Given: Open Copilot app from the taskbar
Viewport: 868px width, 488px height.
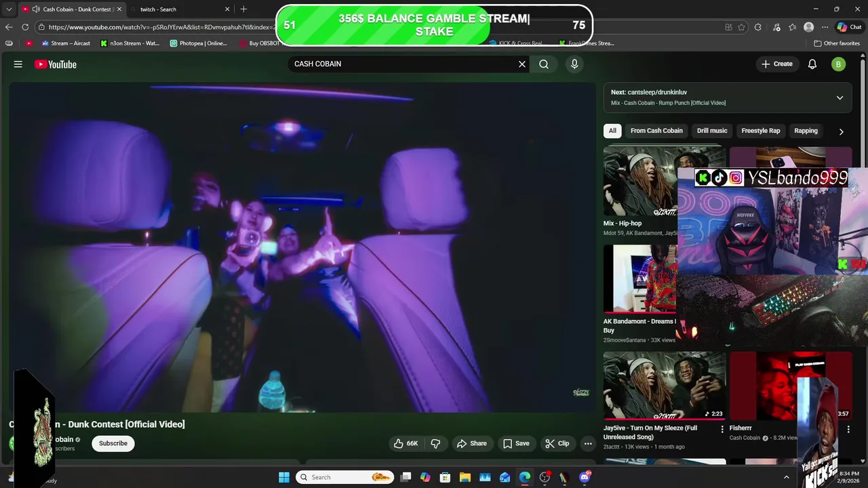Looking at the screenshot, I should pos(425,477).
